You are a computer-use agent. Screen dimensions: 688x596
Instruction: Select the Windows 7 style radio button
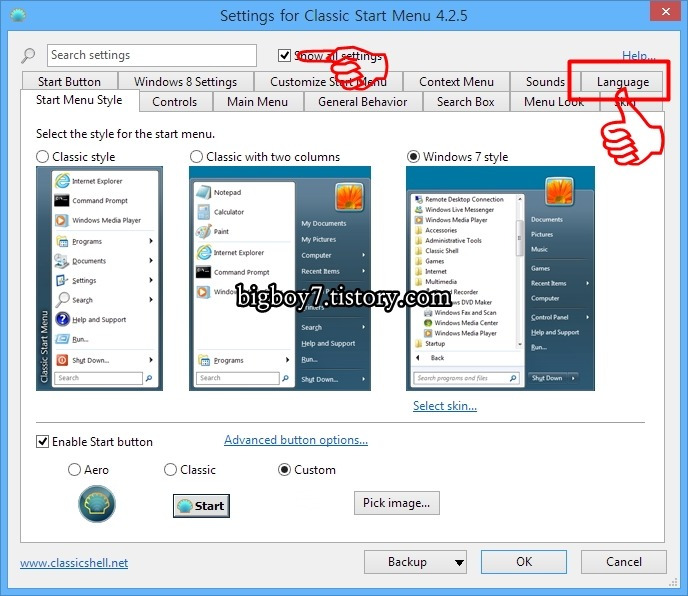tap(413, 157)
